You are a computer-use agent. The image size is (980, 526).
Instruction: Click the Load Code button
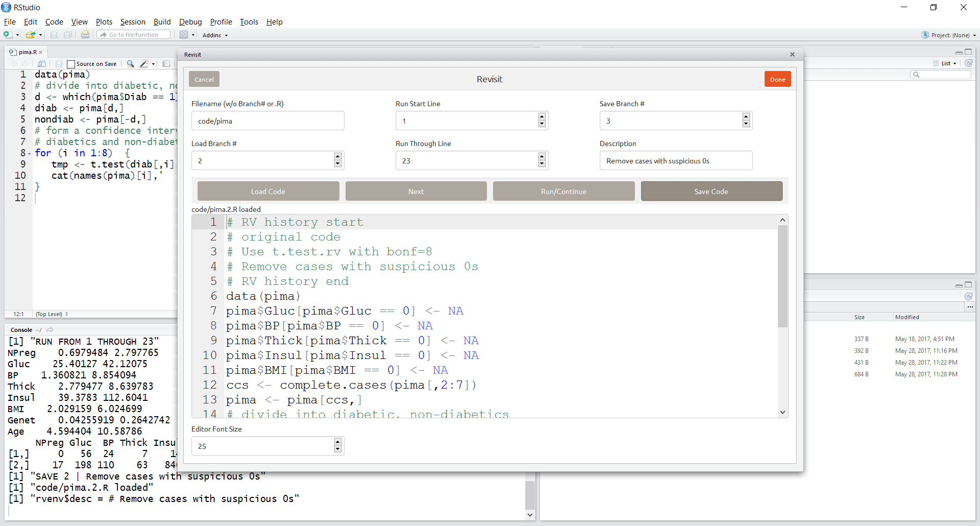pos(268,192)
